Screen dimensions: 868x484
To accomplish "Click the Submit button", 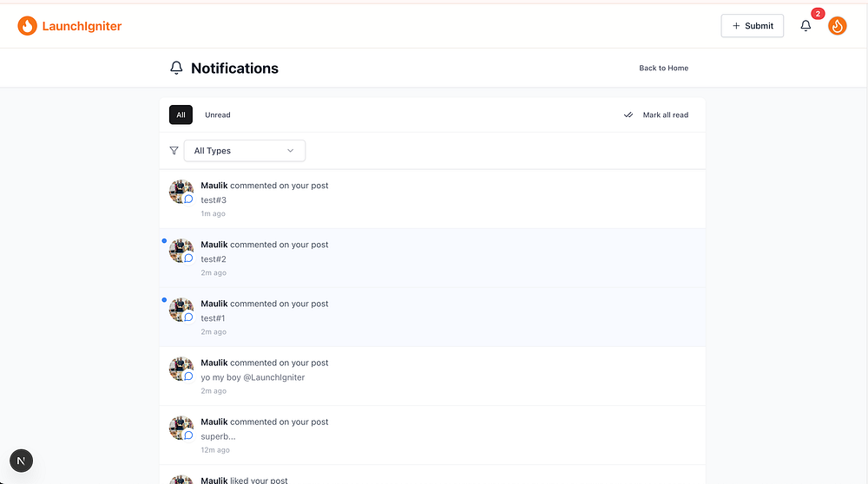I will tap(752, 26).
